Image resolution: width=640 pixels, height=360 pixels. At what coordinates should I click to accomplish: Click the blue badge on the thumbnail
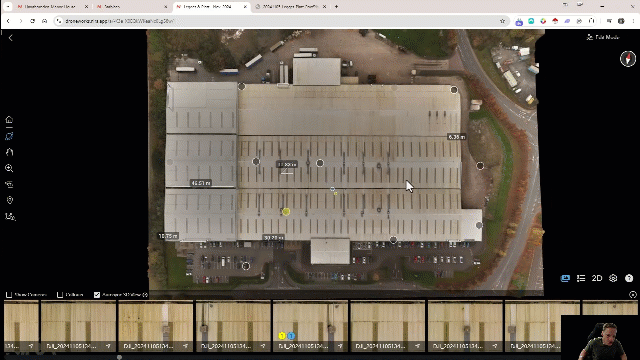click(x=291, y=336)
